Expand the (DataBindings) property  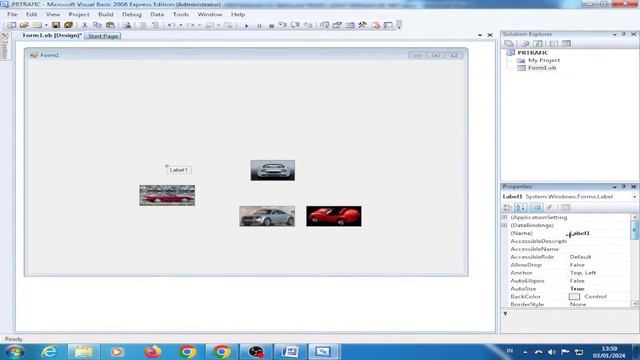(x=504, y=225)
